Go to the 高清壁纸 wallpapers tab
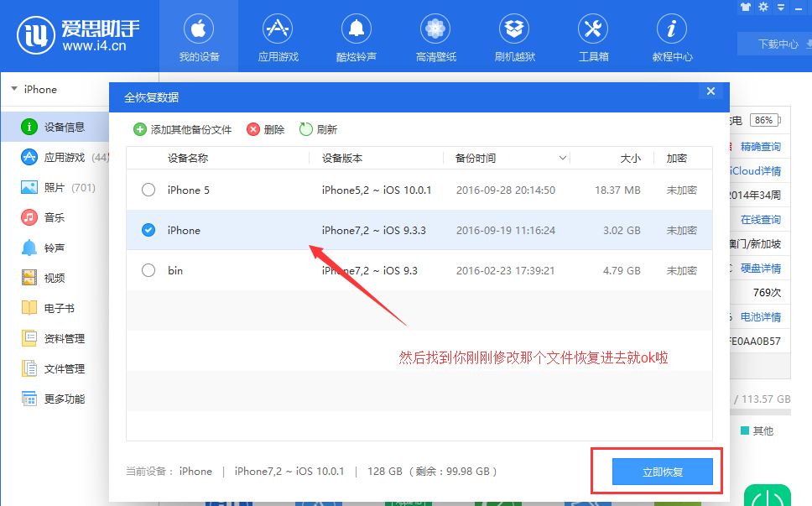The height and width of the screenshot is (506, 812). 435,36
